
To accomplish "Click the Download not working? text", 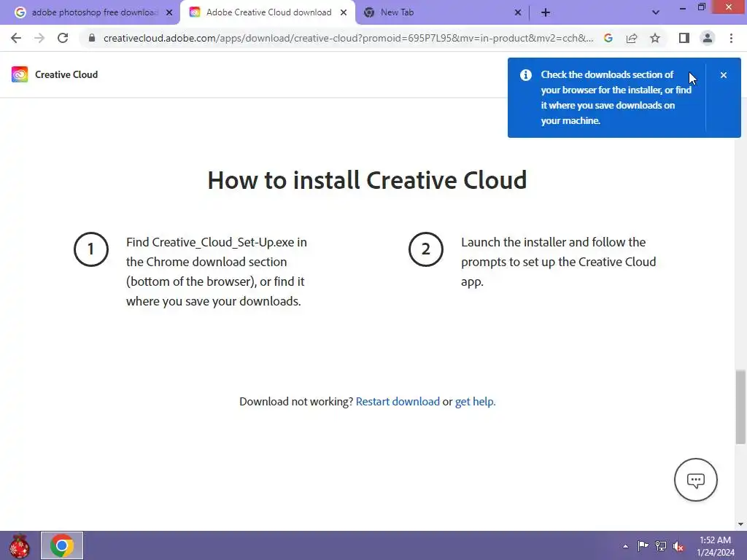I will click(x=296, y=402).
